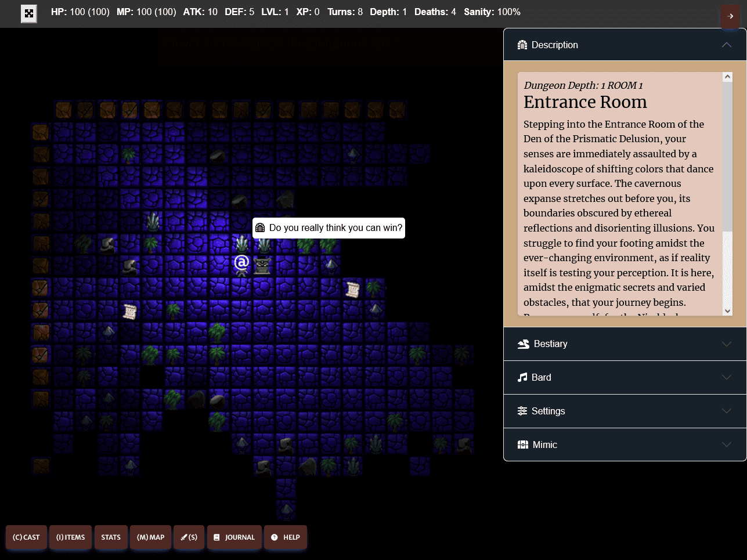
Task: Collapse the Description section chevron
Action: point(726,45)
